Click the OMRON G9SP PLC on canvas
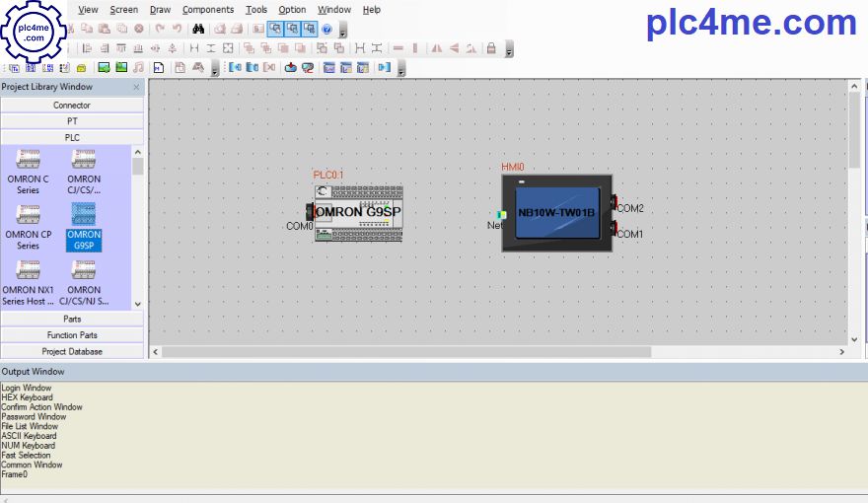 (x=359, y=212)
